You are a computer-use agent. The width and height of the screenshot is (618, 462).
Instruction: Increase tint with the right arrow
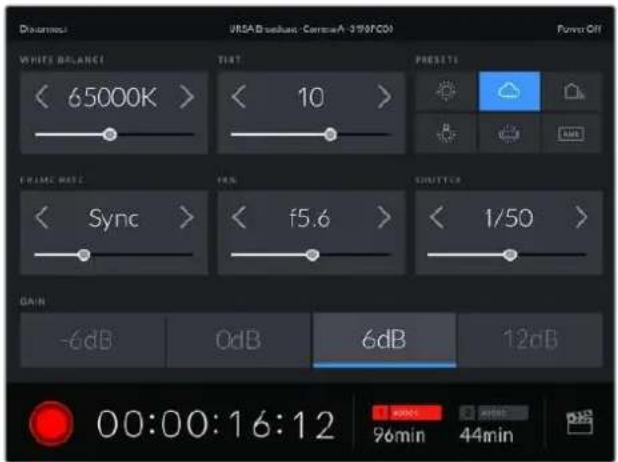coord(384,97)
